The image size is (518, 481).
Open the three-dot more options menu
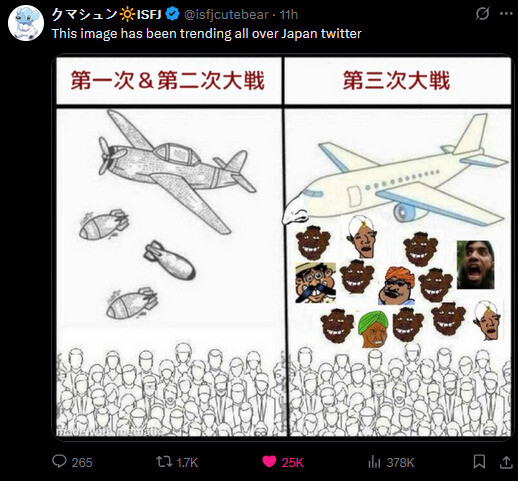(506, 14)
